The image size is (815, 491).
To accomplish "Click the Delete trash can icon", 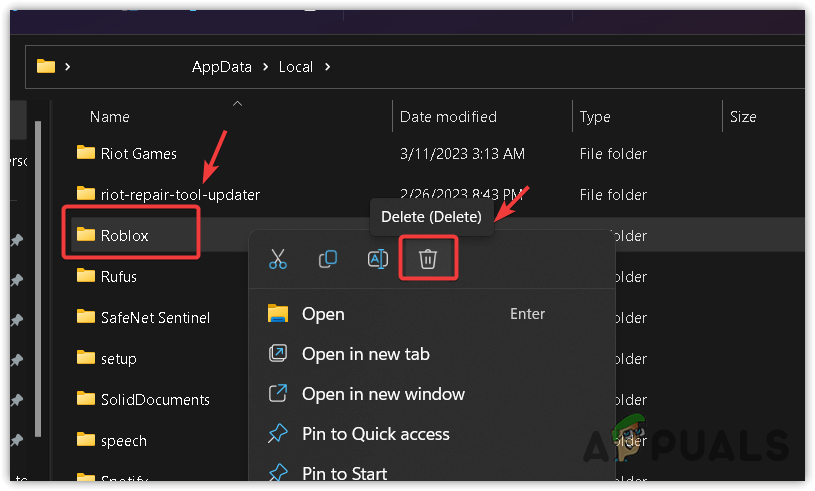I will pos(428,259).
